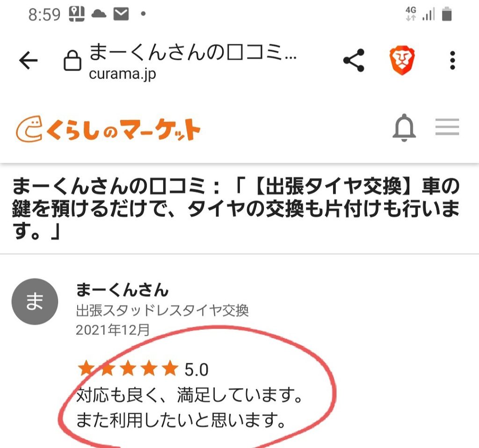
Task: Tap the five-star rating row
Action: (x=143, y=369)
